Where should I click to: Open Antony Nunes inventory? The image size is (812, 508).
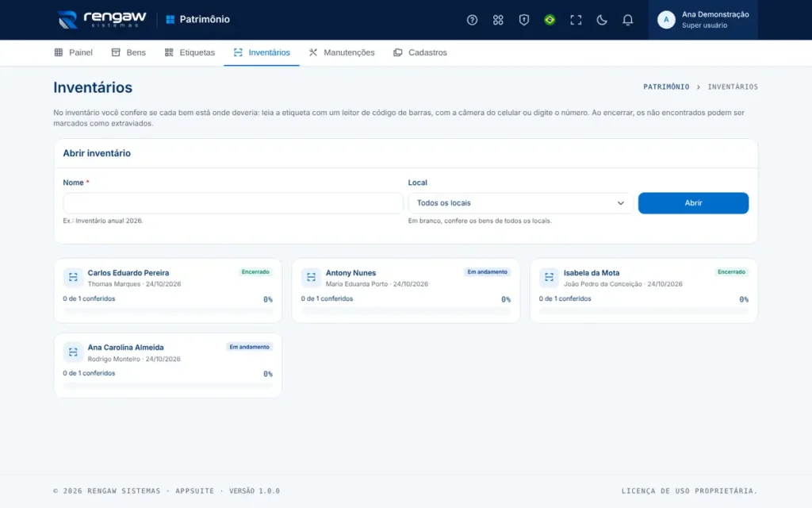[405, 291]
